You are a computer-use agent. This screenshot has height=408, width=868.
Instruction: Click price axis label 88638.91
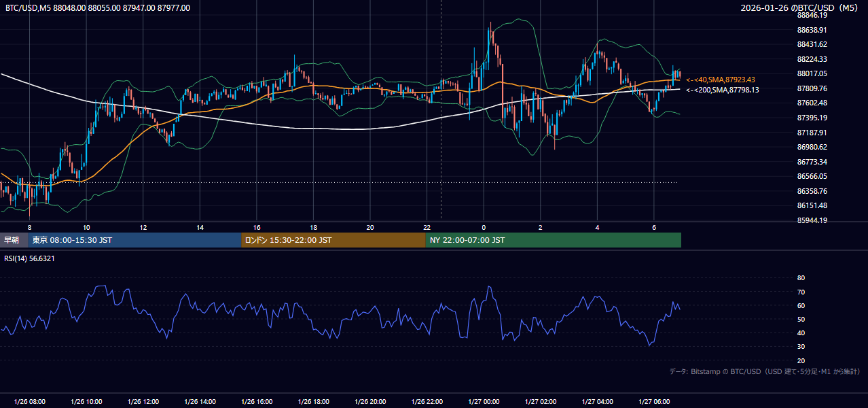click(812, 30)
